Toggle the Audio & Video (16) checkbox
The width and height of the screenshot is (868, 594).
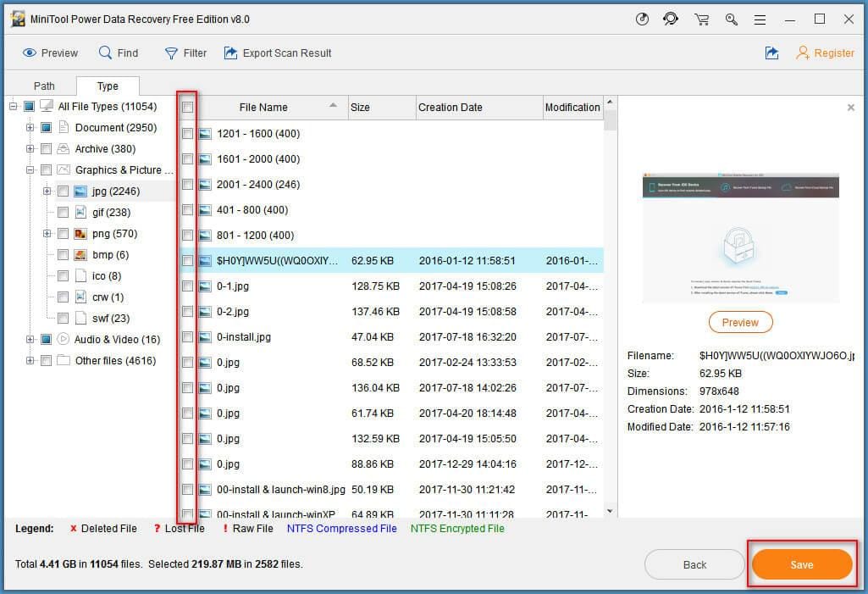point(46,339)
